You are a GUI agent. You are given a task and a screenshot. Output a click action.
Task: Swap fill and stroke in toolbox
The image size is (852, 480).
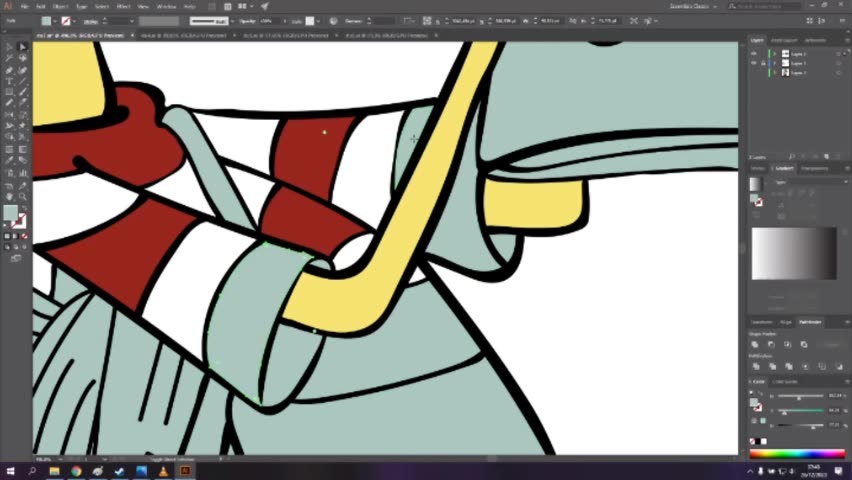[24, 208]
